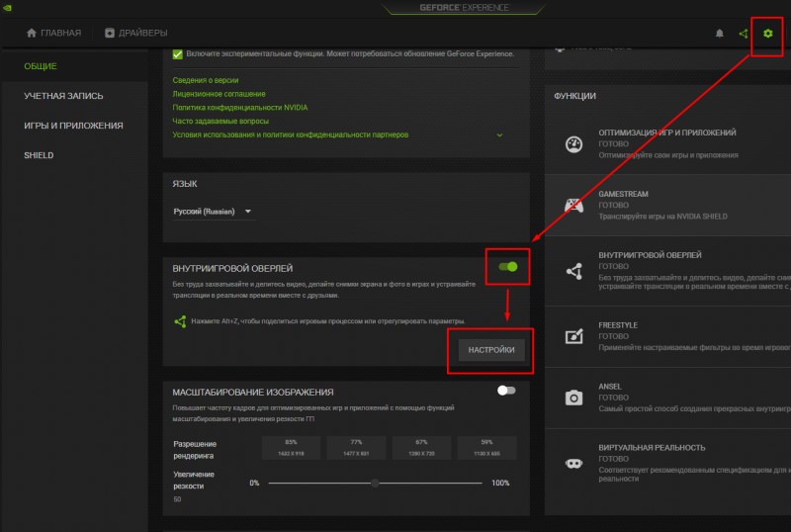This screenshot has width=791, height=532.
Task: Select the 85% render resolution option
Action: point(291,448)
